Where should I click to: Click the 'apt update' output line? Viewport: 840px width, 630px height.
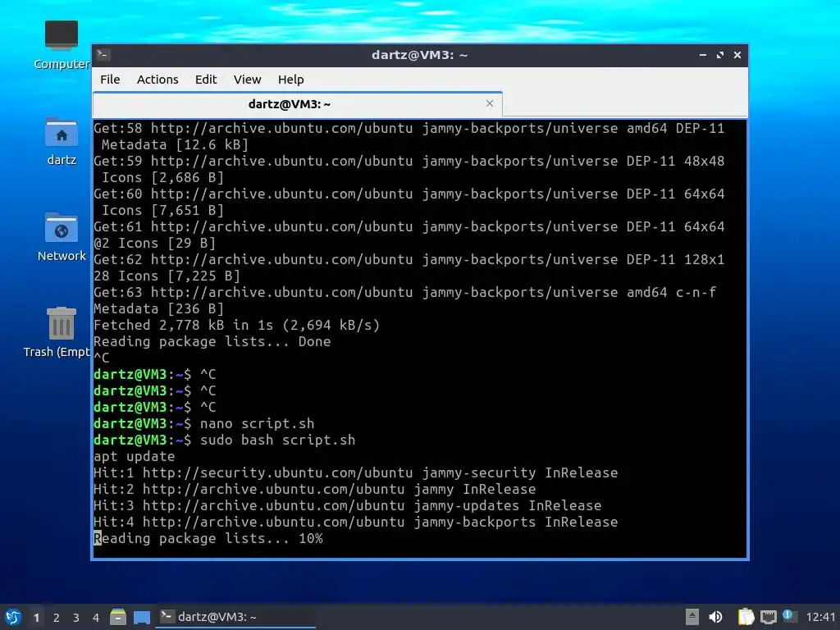pos(134,456)
